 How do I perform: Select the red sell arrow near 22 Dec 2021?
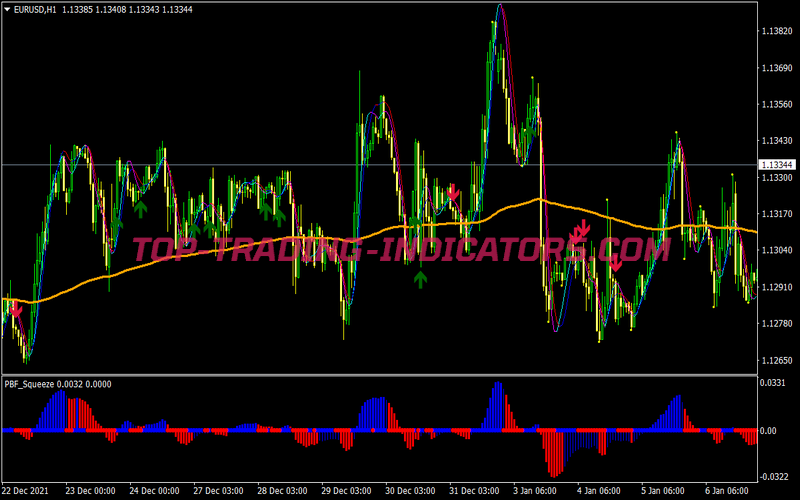(x=16, y=309)
